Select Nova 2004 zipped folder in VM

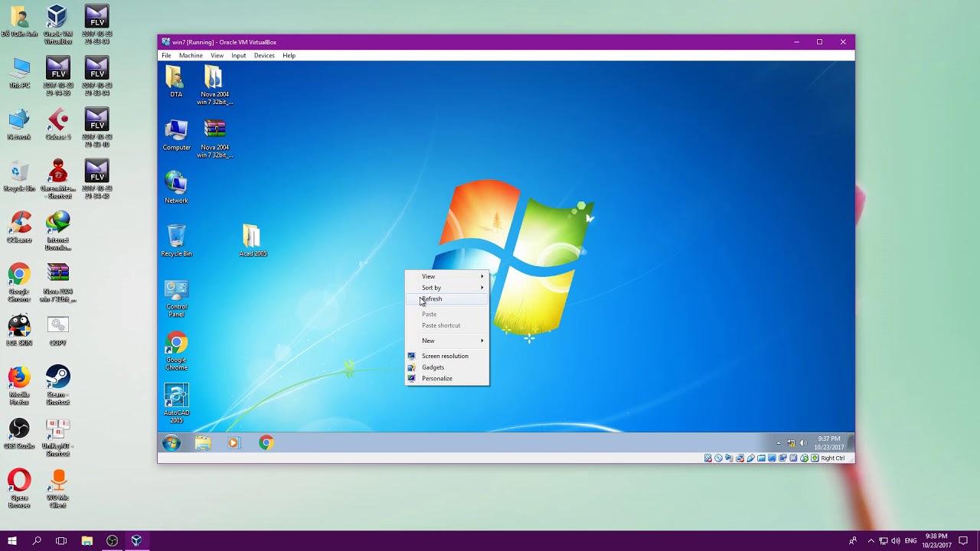pos(215,86)
